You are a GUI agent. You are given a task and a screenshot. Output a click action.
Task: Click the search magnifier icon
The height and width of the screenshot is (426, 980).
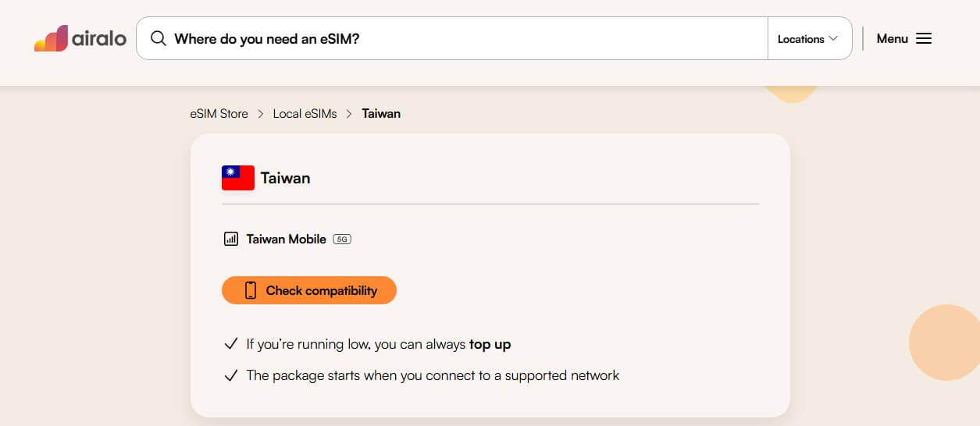159,38
